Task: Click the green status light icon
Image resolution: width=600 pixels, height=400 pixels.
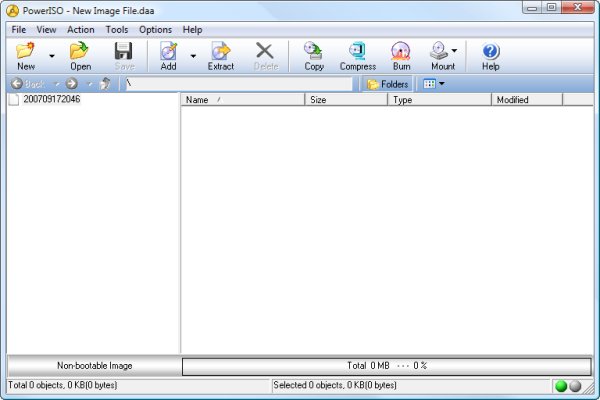Action: [x=561, y=386]
